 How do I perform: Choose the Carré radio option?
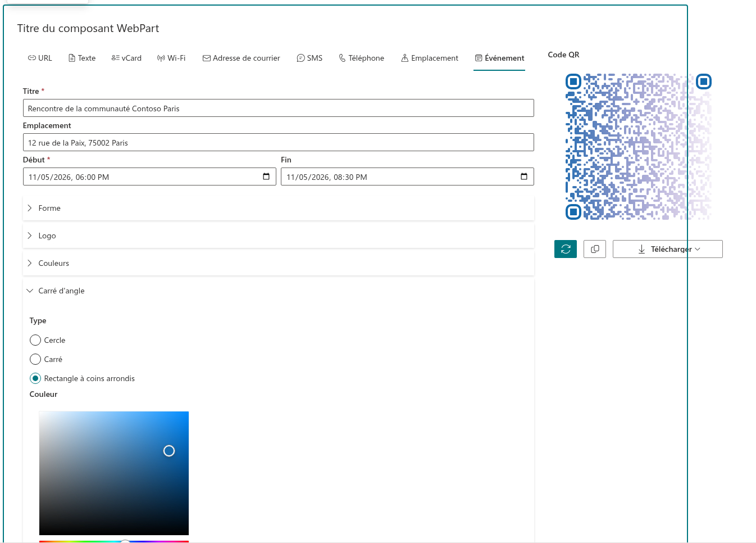(x=35, y=359)
